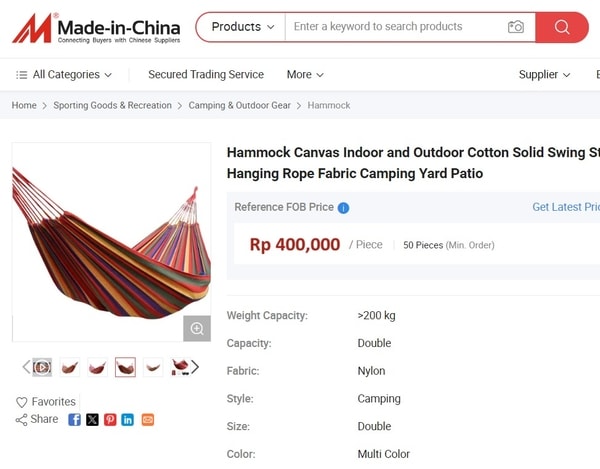Open the Products search-type dropdown
600x469 pixels.
(x=243, y=27)
